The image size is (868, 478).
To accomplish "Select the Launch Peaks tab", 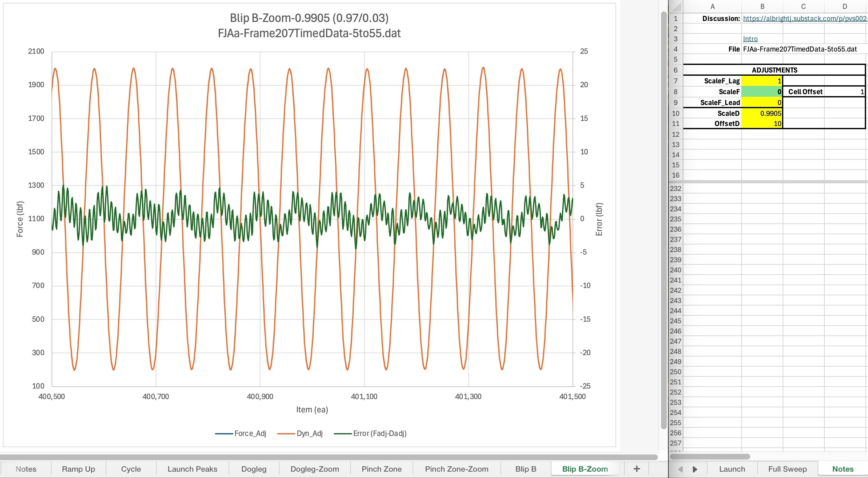I will pos(192,469).
